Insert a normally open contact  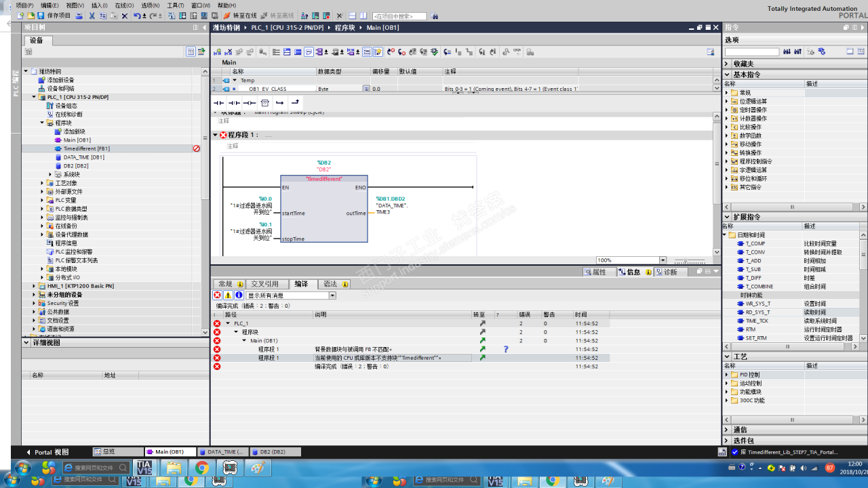point(218,103)
